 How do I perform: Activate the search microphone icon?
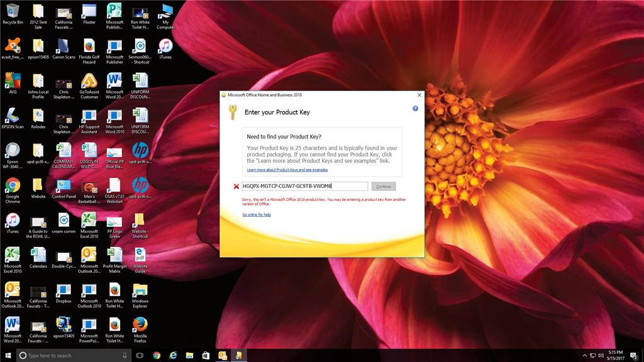coord(125,356)
